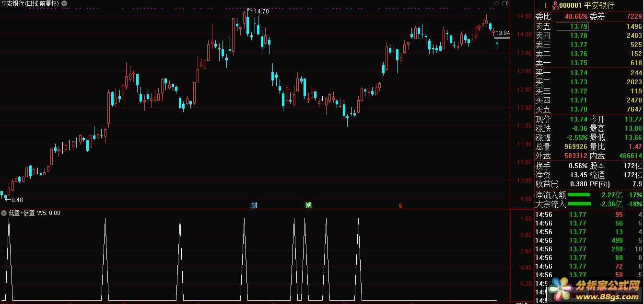
Task: Click the 买三 price 13.72
Action: (x=579, y=91)
